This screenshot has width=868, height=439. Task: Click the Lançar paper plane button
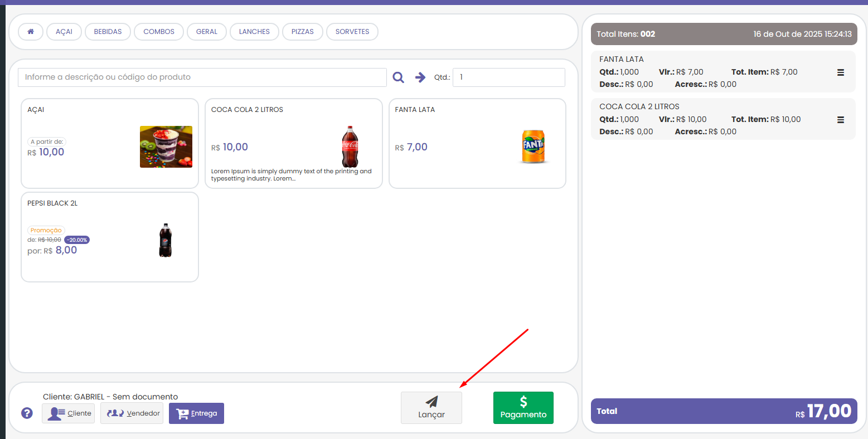tap(431, 408)
